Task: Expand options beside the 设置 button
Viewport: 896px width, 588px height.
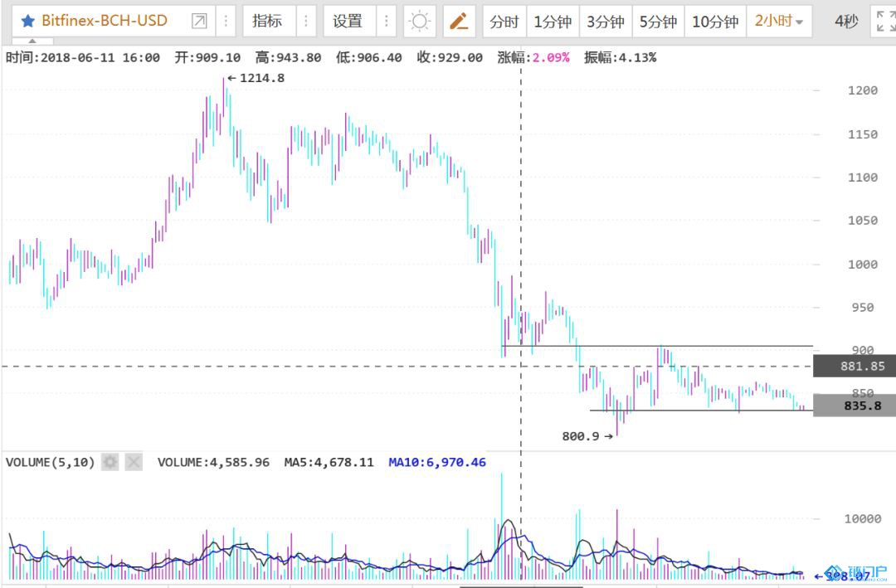Action: [x=386, y=22]
